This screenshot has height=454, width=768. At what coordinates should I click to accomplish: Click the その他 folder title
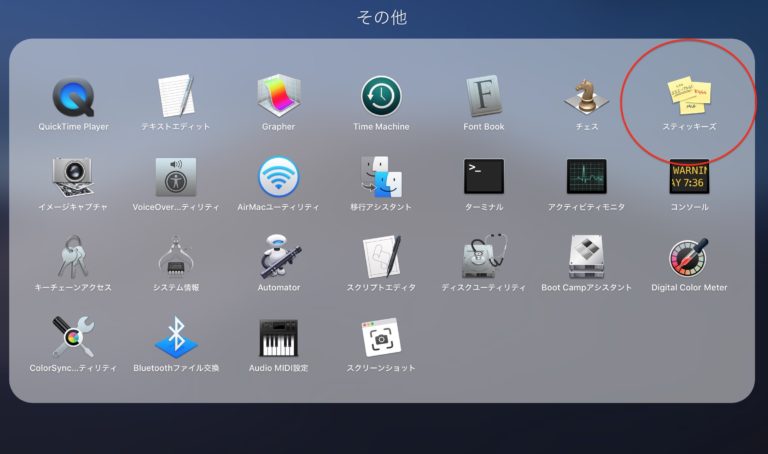(382, 17)
